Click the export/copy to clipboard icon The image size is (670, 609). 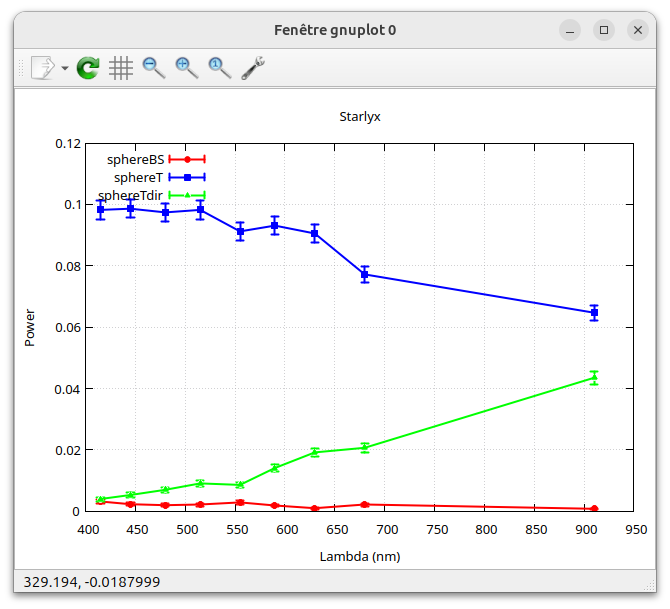tap(43, 68)
